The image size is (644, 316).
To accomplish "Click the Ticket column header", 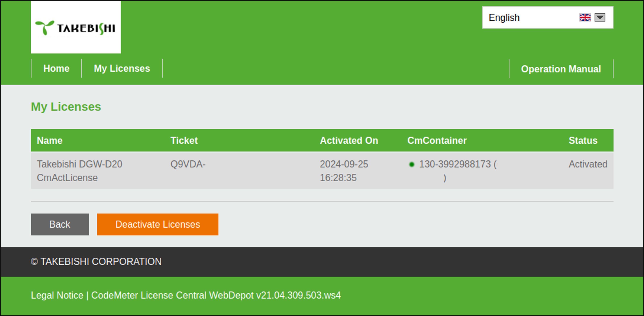I will click(x=184, y=141).
